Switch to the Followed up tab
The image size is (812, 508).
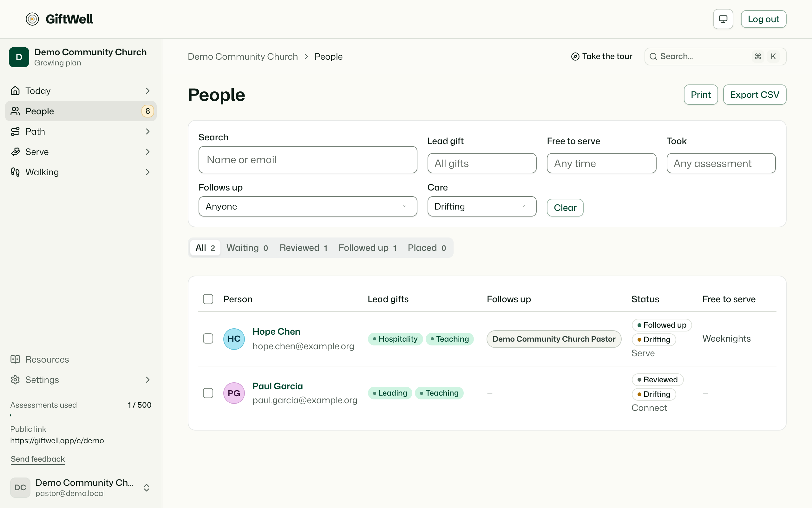click(x=368, y=248)
